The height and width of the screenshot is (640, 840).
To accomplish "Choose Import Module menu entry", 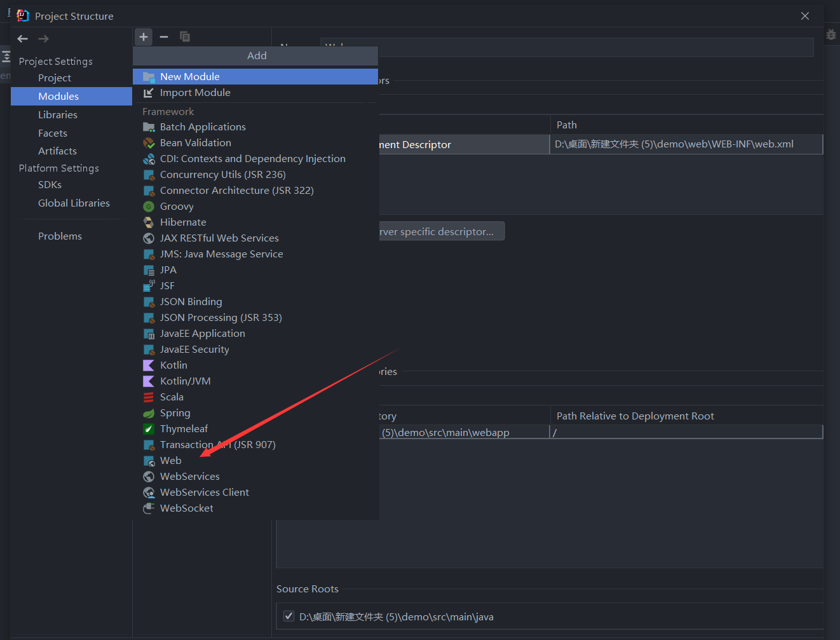I will coord(255,93).
